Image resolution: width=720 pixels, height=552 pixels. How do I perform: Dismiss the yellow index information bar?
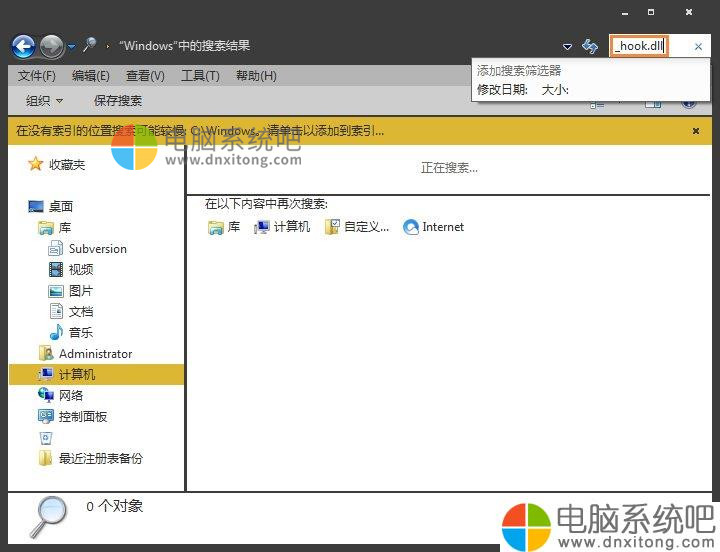pyautogui.click(x=696, y=131)
